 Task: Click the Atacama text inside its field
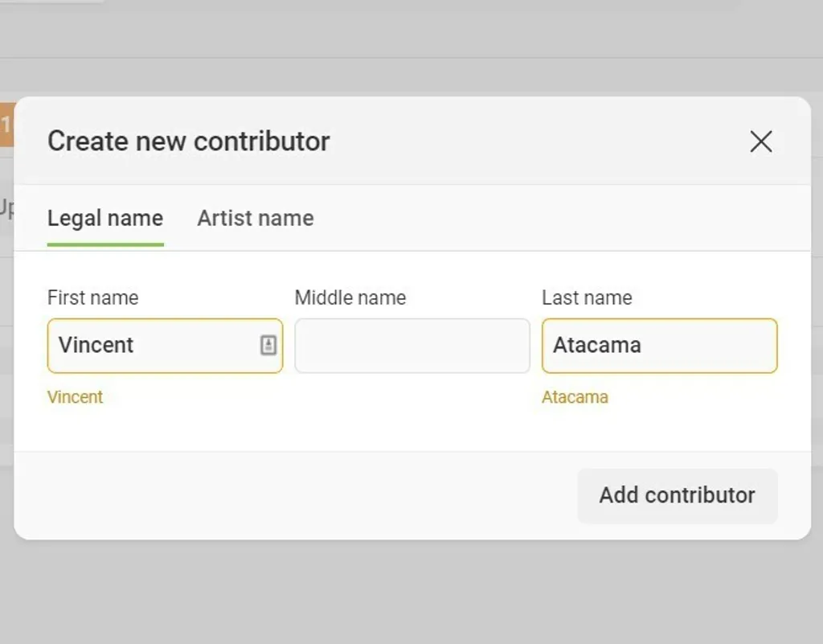595,346
